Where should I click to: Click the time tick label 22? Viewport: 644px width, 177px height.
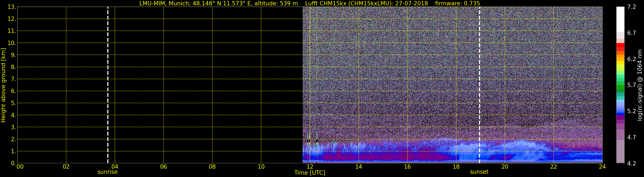tap(554, 167)
